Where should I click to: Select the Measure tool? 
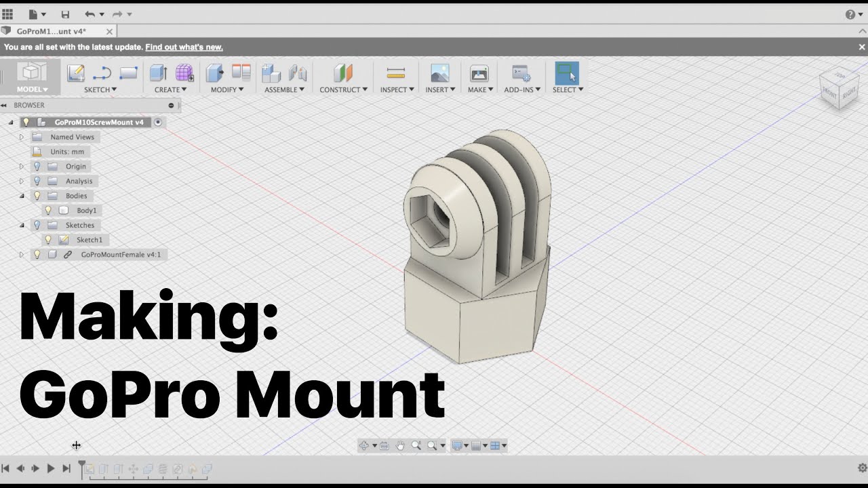click(395, 73)
